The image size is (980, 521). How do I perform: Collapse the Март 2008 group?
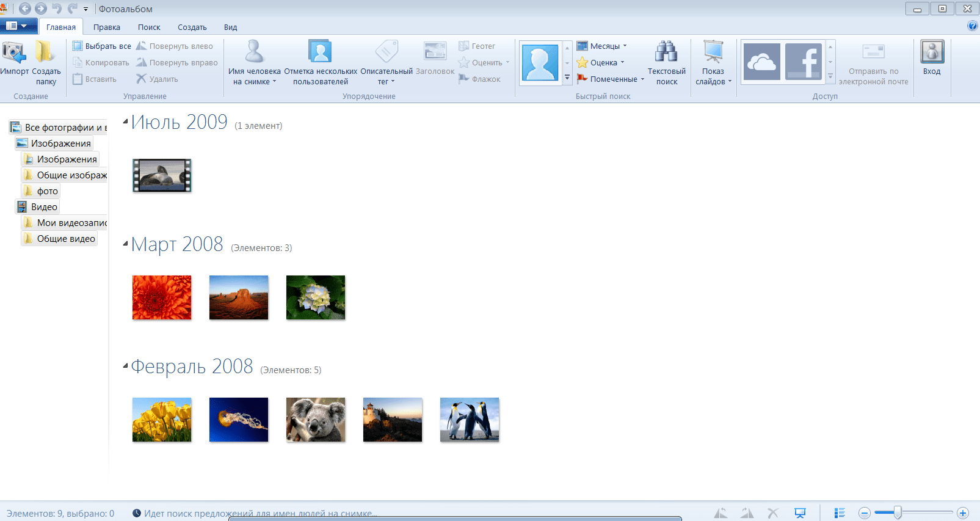tap(125, 244)
